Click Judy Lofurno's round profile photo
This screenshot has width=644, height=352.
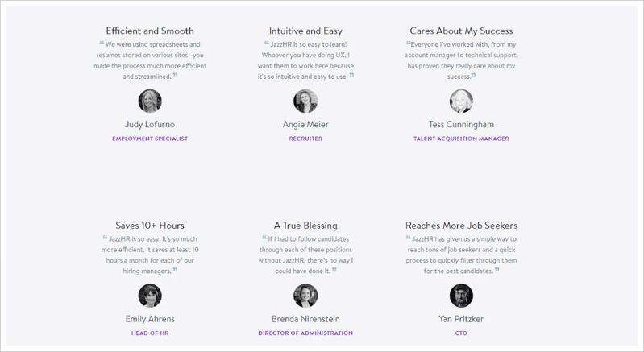point(150,101)
